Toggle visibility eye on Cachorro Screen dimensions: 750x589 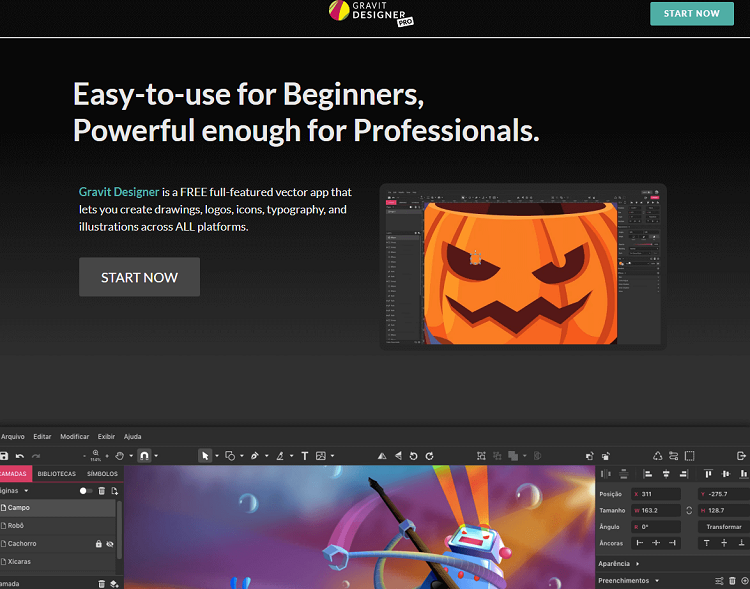[x=110, y=544]
